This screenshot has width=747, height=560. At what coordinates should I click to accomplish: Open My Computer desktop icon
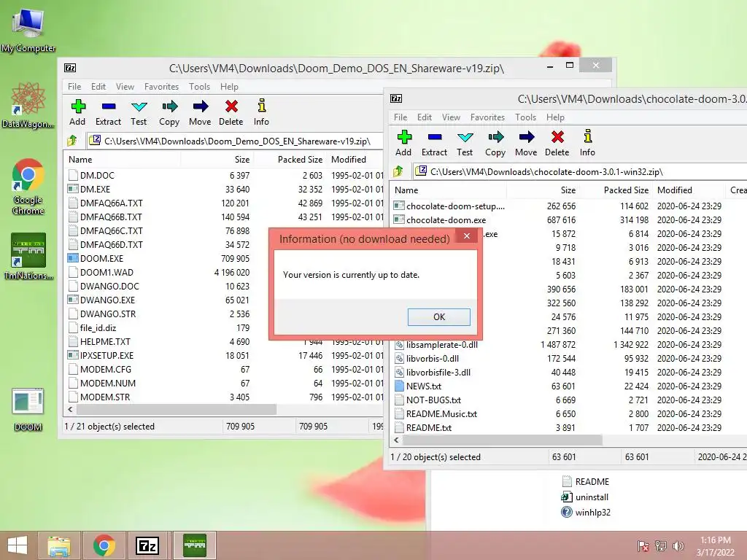click(28, 29)
